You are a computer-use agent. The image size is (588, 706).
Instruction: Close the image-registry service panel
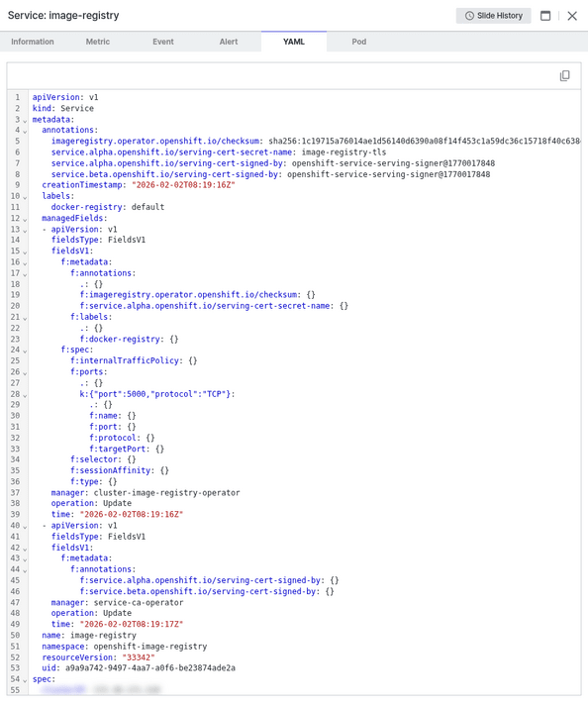(572, 16)
